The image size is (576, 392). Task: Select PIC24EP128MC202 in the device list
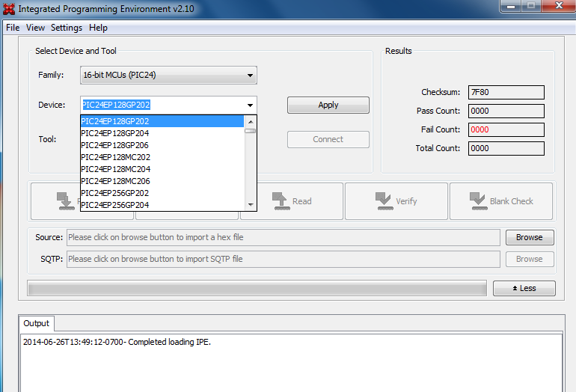[162, 157]
